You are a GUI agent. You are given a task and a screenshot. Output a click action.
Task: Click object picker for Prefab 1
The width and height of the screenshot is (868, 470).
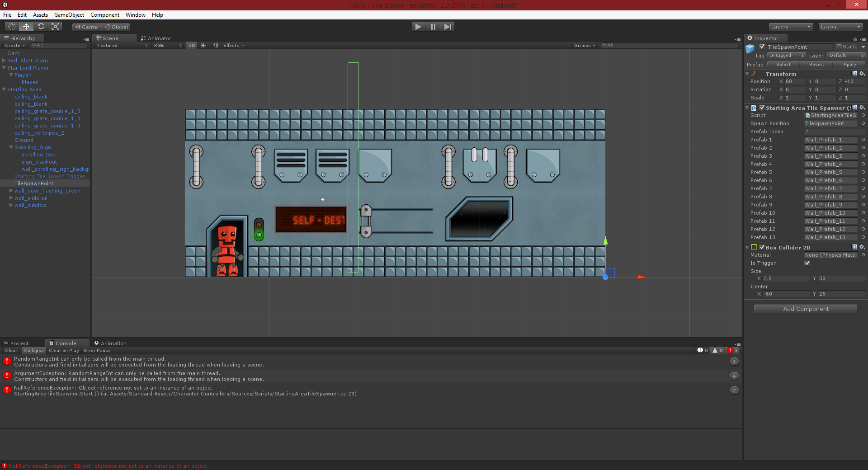863,140
